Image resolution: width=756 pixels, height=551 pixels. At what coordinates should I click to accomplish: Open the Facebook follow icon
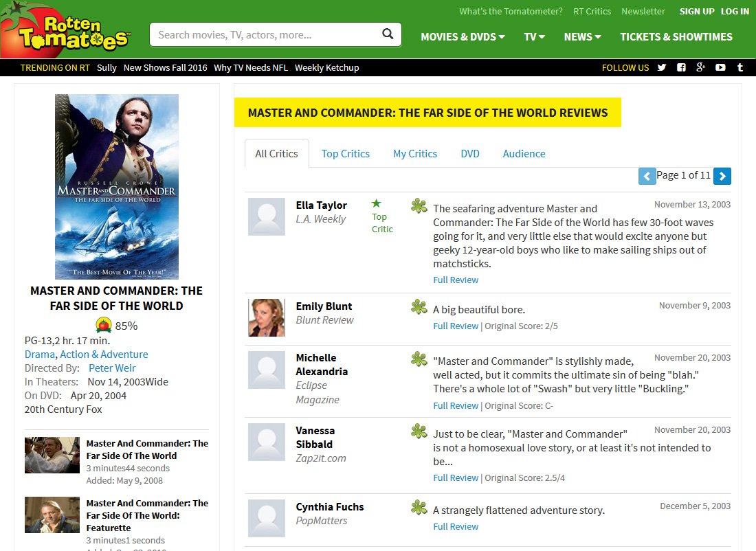[x=681, y=67]
